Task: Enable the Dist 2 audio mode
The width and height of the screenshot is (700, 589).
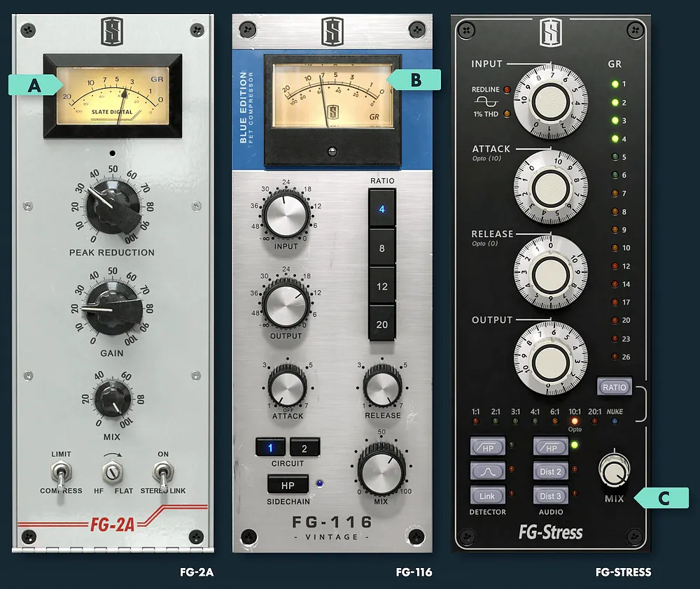Action: click(551, 471)
